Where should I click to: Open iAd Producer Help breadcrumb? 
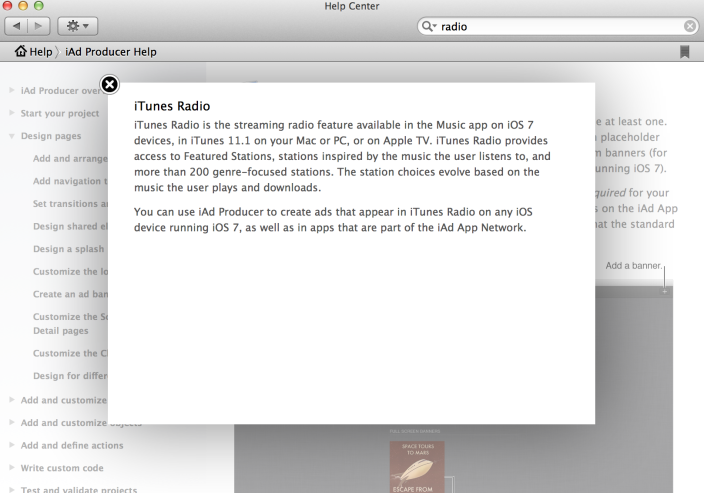[111, 52]
